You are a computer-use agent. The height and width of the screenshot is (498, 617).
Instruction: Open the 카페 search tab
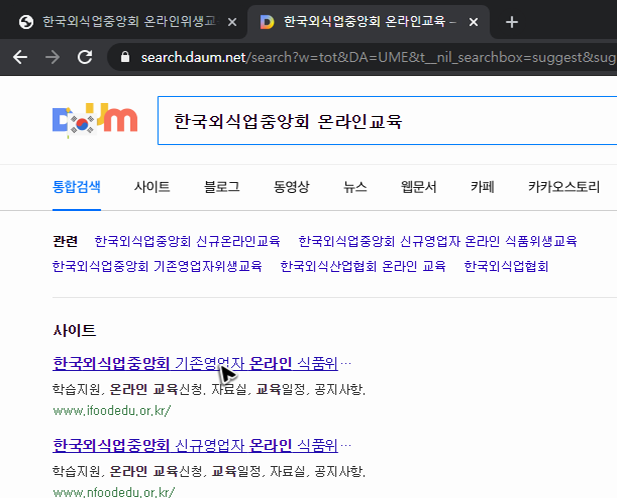(x=482, y=186)
